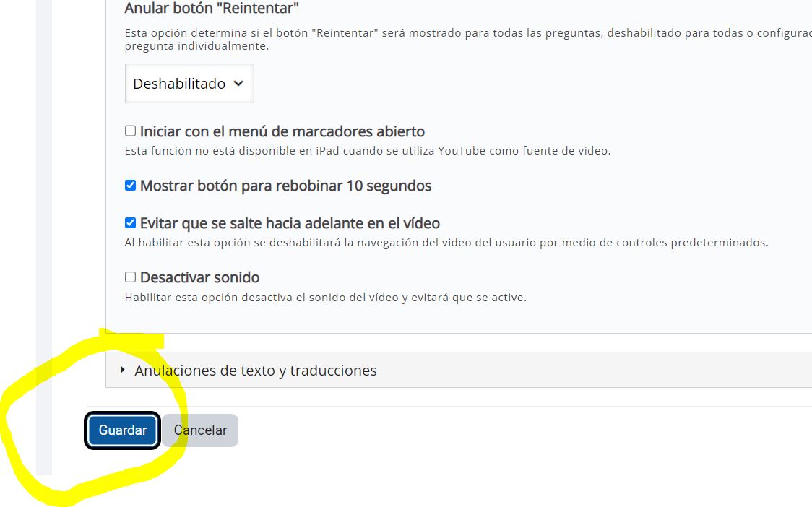The height and width of the screenshot is (507, 812).
Task: Uncheck "Evitar que se salte hacia adelante" box
Action: click(x=131, y=222)
